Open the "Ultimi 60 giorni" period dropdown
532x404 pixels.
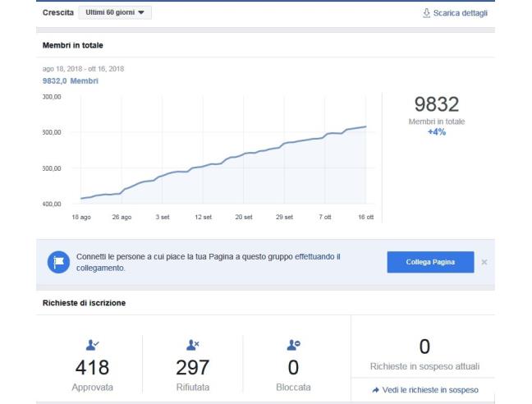click(116, 12)
